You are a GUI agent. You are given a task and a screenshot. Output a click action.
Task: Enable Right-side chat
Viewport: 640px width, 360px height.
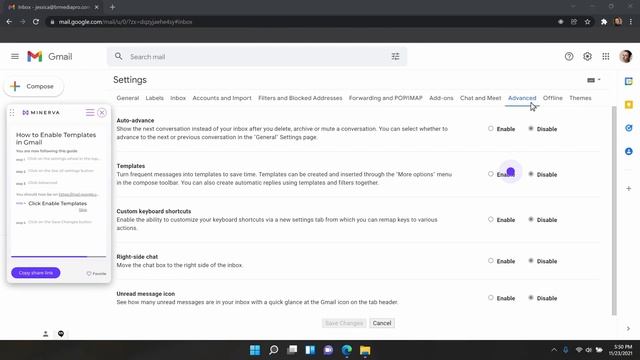[491, 260]
